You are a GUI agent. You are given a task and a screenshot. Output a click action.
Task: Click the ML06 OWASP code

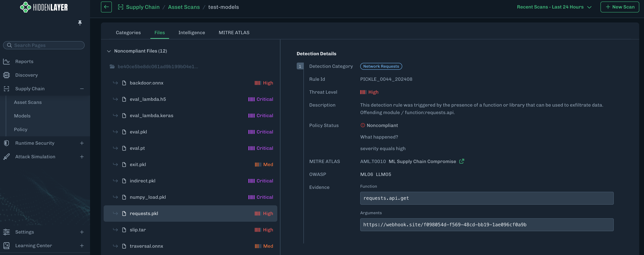point(366,174)
